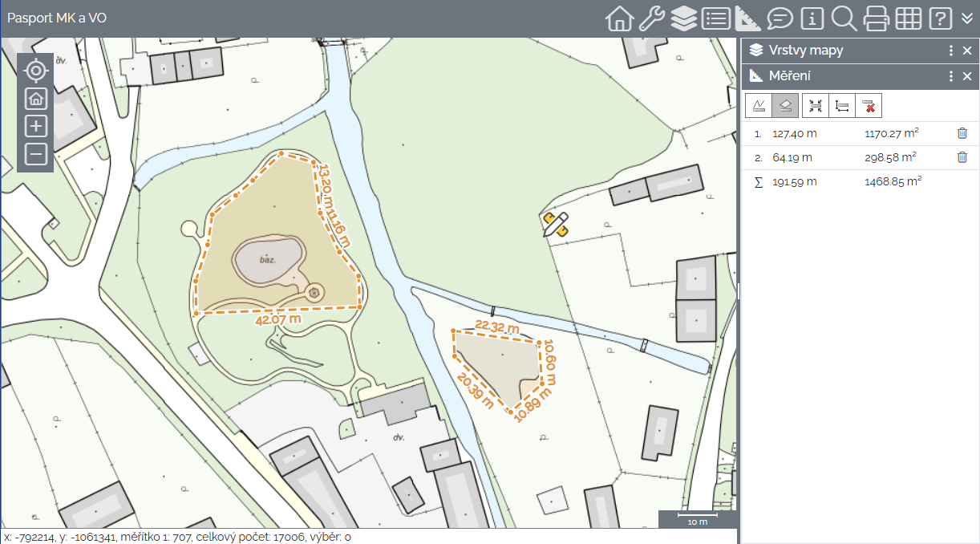Select the polygon area measuring mode
This screenshot has height=544, width=980.
[x=786, y=106]
